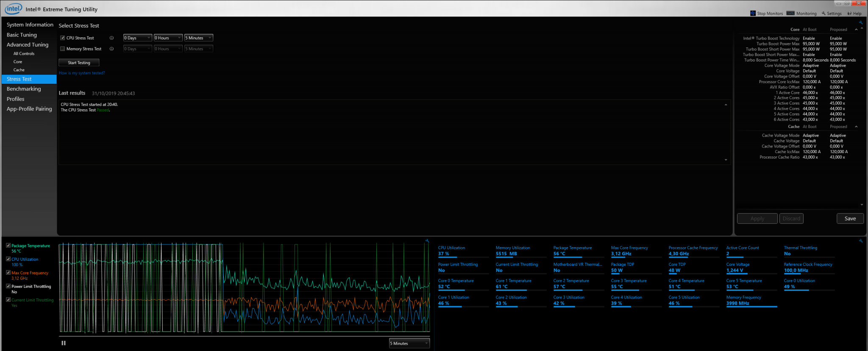This screenshot has width=868, height=351.
Task: Select Cache under Advanced Tuning
Action: click(x=19, y=70)
